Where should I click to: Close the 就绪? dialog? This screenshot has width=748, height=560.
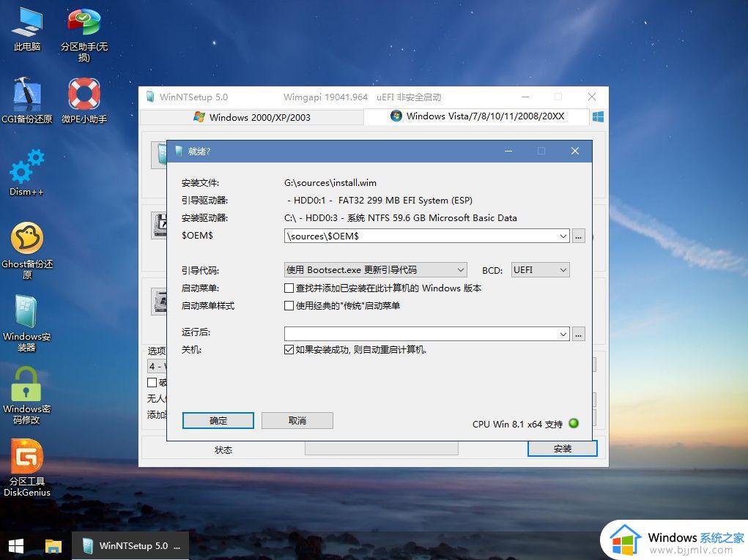pos(575,151)
